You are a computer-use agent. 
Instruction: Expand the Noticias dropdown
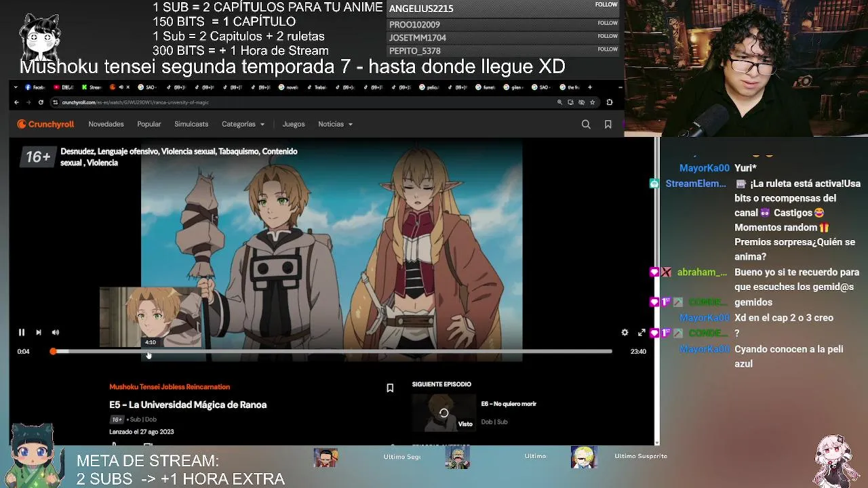click(x=336, y=124)
